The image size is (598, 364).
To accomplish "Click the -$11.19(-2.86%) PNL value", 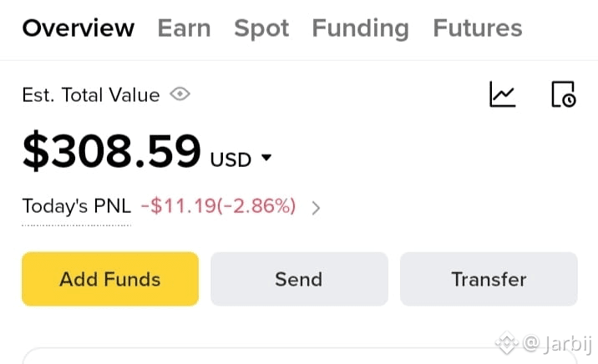I will [x=219, y=206].
